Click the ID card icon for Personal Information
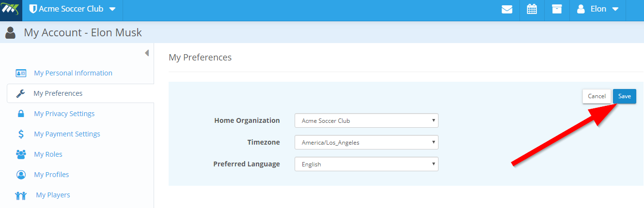Image resolution: width=644 pixels, height=208 pixels. pos(21,73)
